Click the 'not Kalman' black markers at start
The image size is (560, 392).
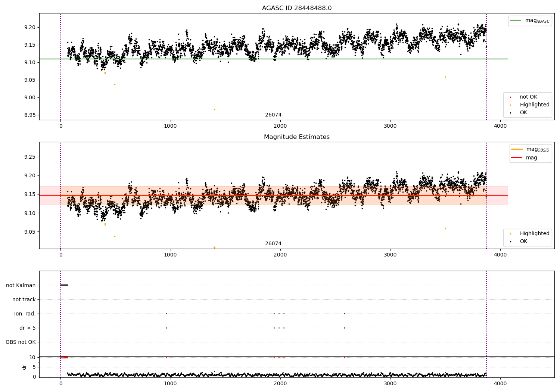[x=64, y=285]
